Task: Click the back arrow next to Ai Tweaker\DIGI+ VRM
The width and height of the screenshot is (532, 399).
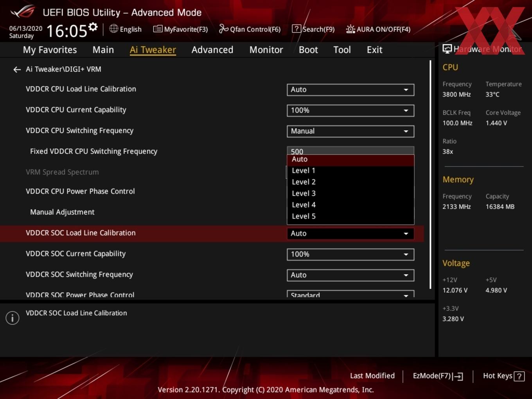Action: tap(17, 70)
